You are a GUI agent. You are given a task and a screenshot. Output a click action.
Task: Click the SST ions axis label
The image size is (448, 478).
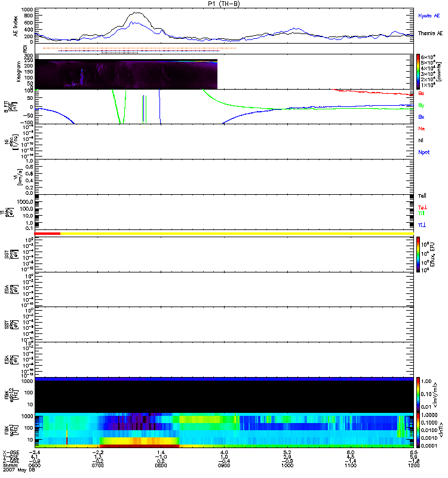pos(11,255)
